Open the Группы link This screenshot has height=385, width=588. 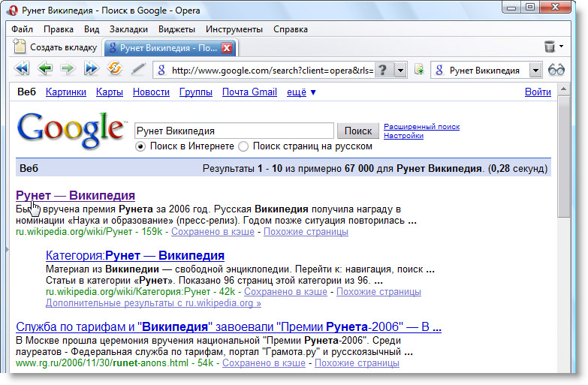(196, 92)
